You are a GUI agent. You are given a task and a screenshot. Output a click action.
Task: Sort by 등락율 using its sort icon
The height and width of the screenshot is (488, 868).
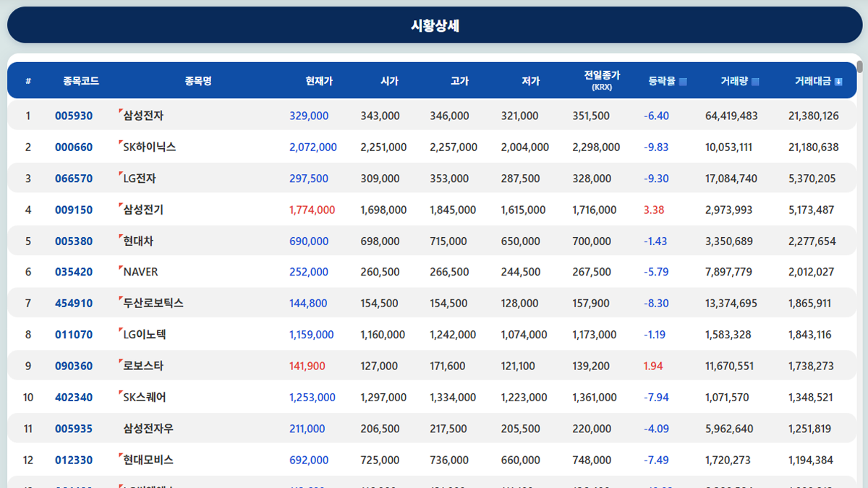683,82
